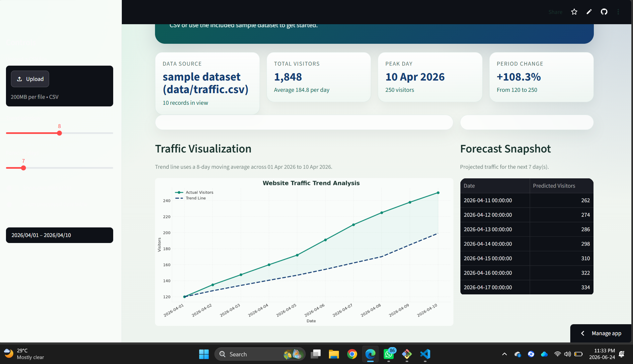Click the upload arrow icon

(20, 79)
